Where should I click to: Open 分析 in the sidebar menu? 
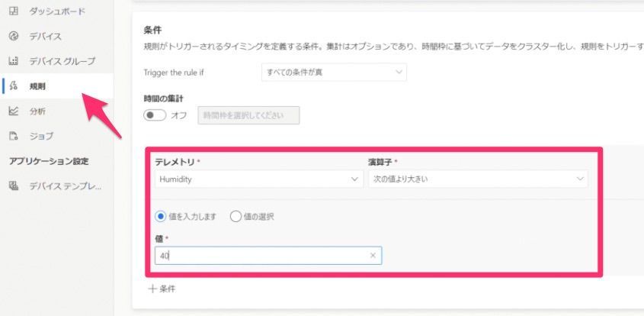37,111
